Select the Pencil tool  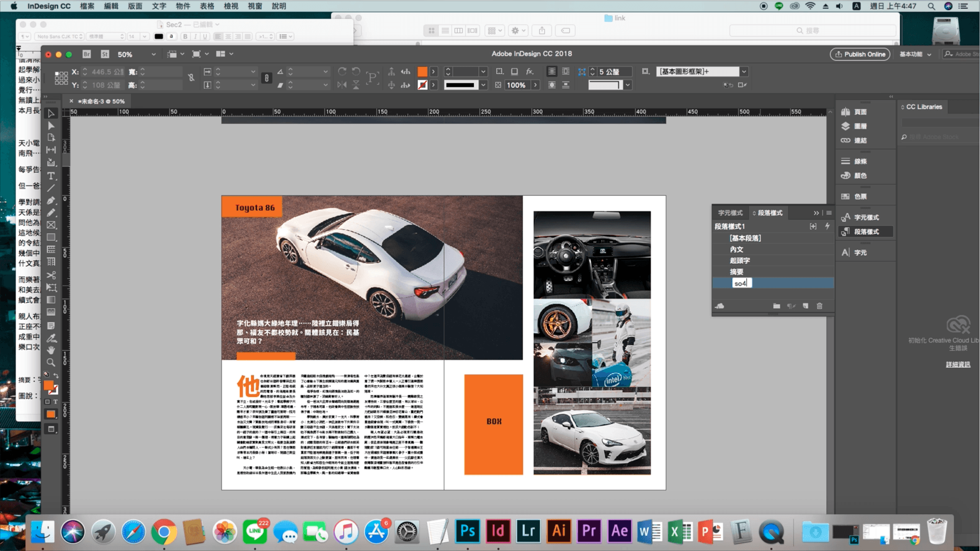(x=51, y=213)
